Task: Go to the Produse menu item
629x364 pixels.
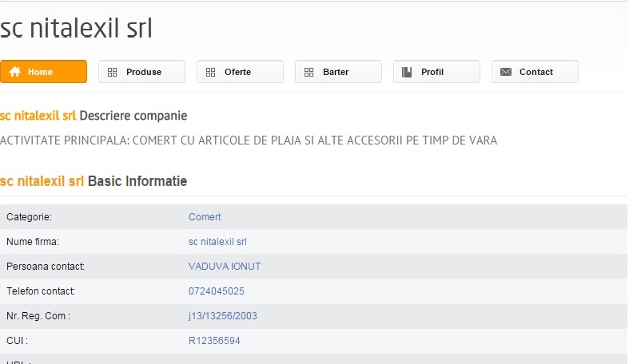Action: coord(143,72)
